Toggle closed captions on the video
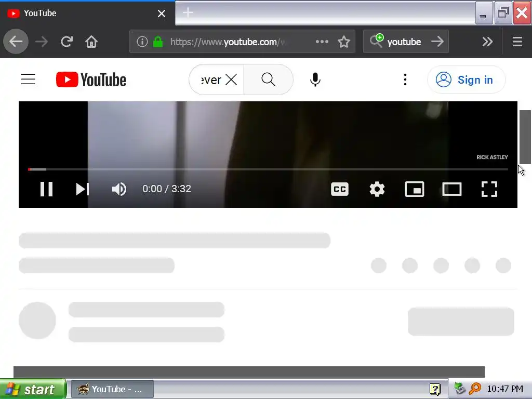Image resolution: width=532 pixels, height=399 pixels. coord(340,189)
